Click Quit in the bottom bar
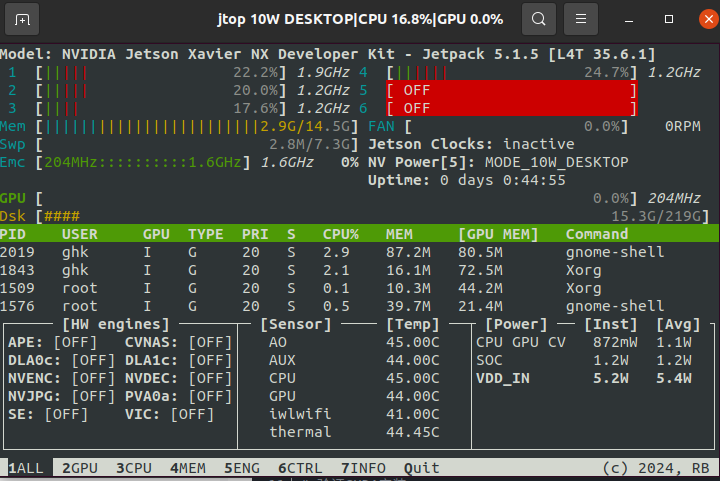Screen dimensions: 720x481 [422, 468]
